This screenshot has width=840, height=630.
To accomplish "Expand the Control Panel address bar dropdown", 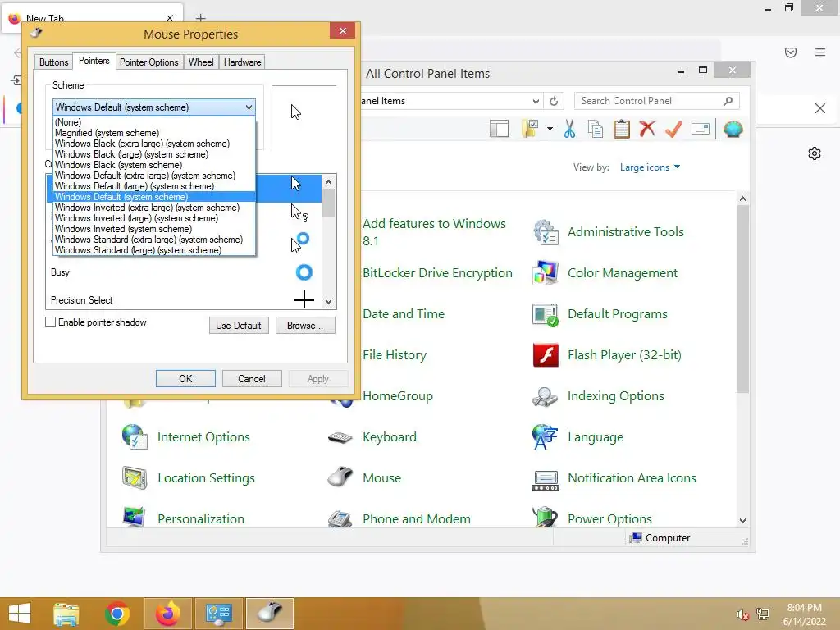I will [x=536, y=101].
